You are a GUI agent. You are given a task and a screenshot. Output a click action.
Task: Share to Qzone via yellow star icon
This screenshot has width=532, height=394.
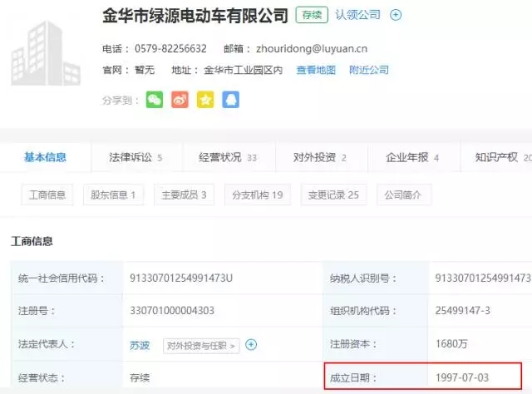[205, 100]
